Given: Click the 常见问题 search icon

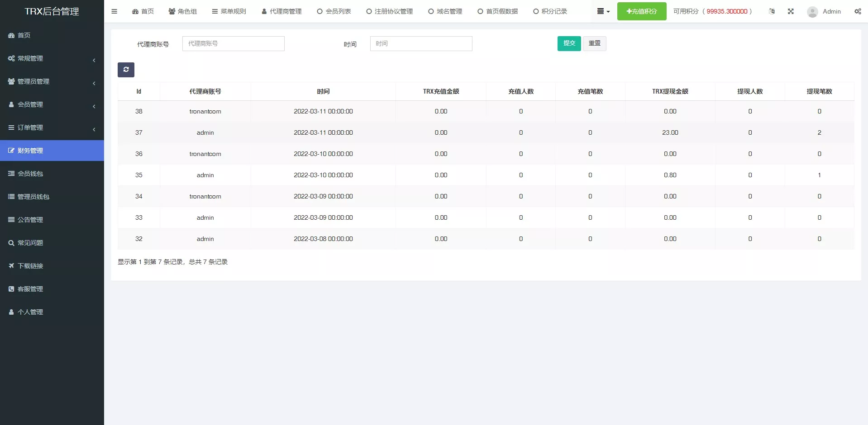Looking at the screenshot, I should (x=11, y=243).
